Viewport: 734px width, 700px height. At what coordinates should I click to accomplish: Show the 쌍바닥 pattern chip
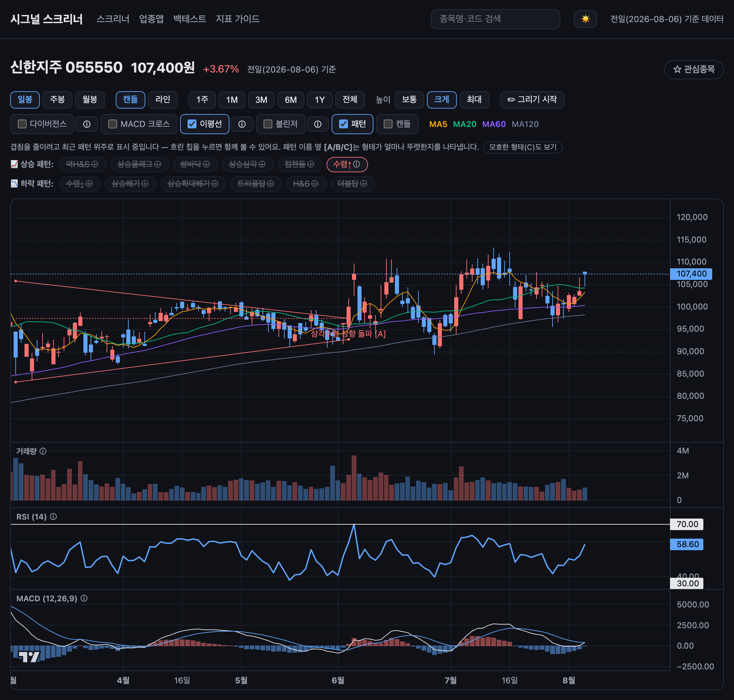195,164
